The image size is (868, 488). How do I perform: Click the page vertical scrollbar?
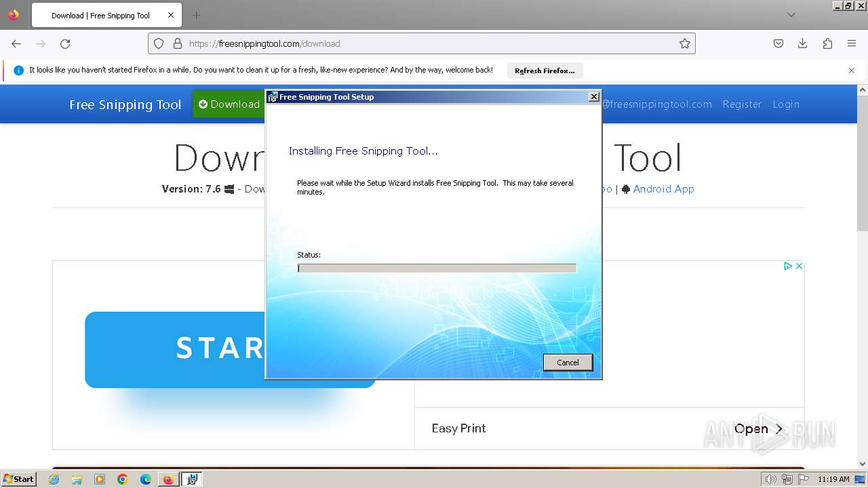tap(863, 165)
